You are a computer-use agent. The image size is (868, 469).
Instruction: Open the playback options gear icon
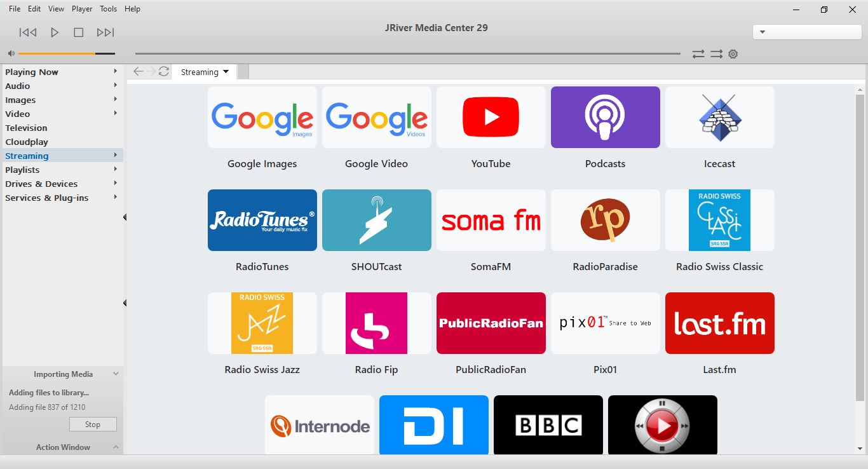coord(733,54)
